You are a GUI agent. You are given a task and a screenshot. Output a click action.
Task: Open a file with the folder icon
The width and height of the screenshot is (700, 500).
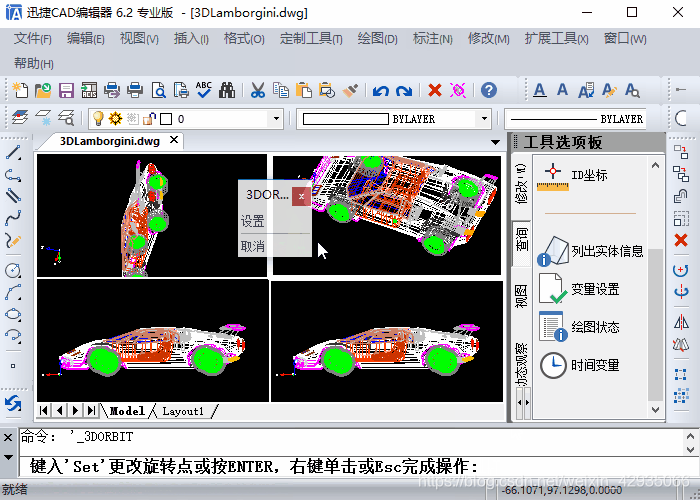pos(43,91)
